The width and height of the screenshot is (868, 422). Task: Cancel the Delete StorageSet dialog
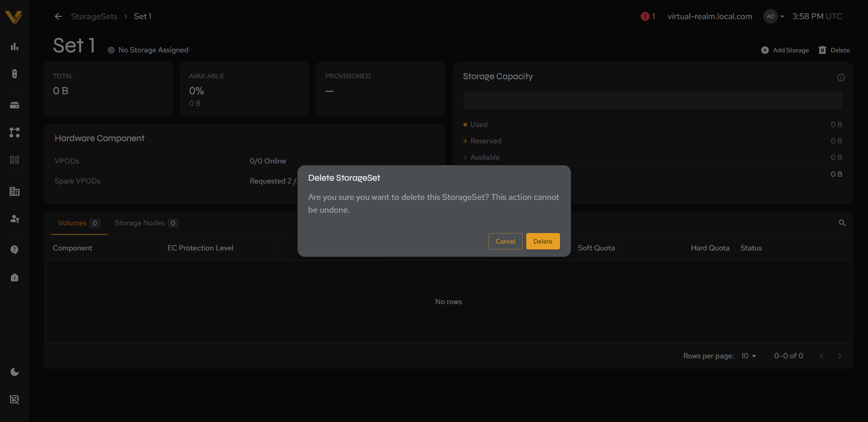(505, 241)
